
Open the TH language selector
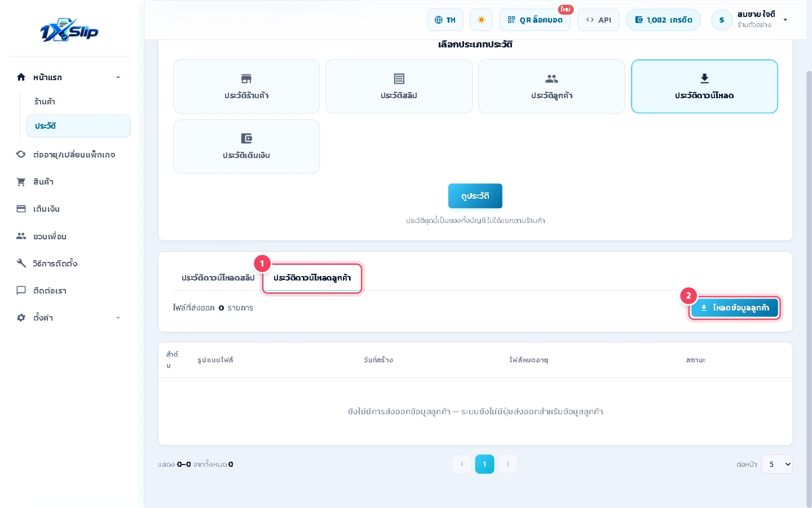(445, 20)
